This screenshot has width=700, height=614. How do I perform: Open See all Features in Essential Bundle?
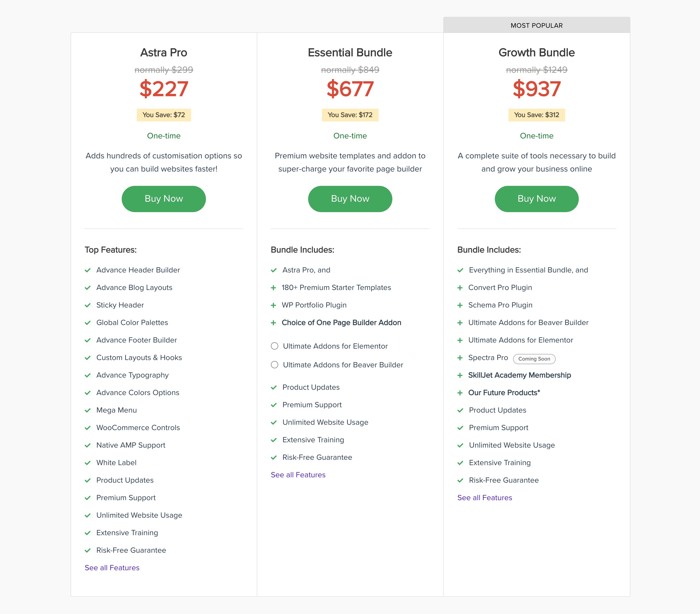298,475
